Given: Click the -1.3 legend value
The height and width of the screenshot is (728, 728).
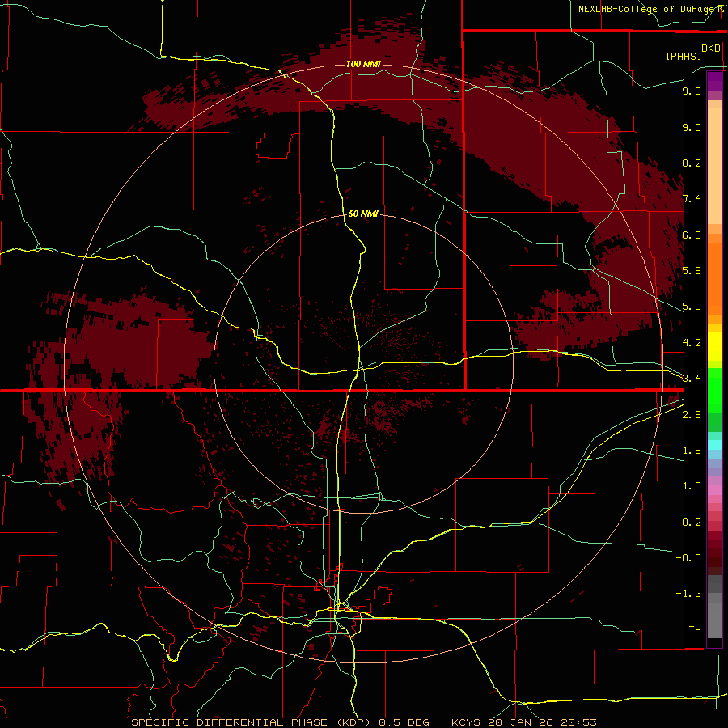Looking at the screenshot, I should (x=688, y=594).
